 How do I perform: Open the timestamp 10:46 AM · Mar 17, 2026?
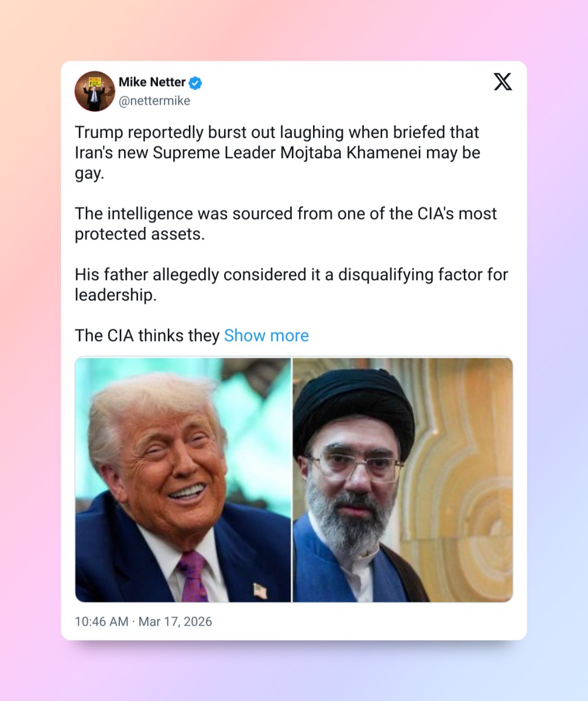click(143, 621)
